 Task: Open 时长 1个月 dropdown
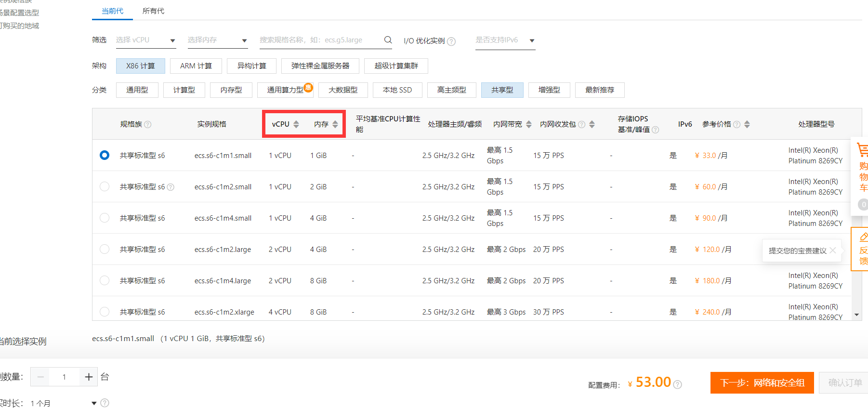point(64,403)
